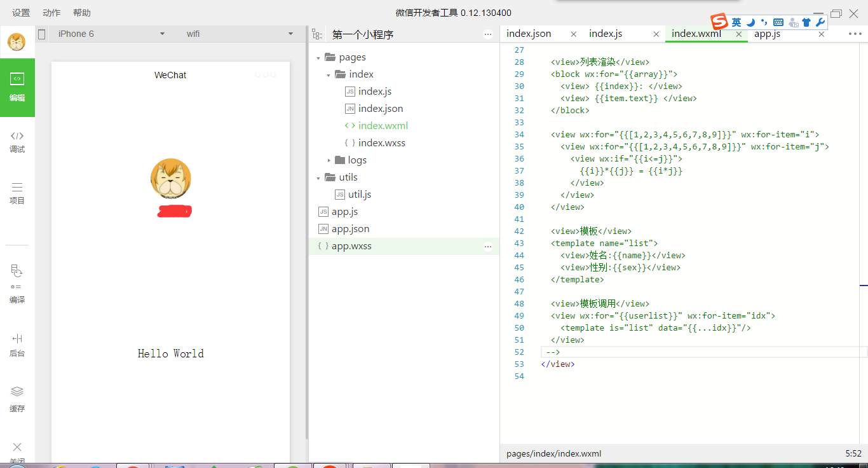Click the 缓存 (Cache) sidebar icon

(x=17, y=399)
